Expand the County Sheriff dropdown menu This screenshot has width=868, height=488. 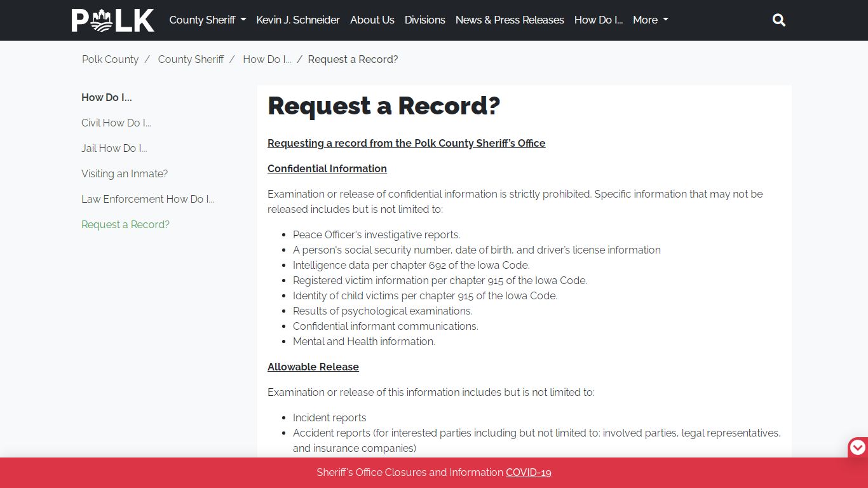pos(208,20)
